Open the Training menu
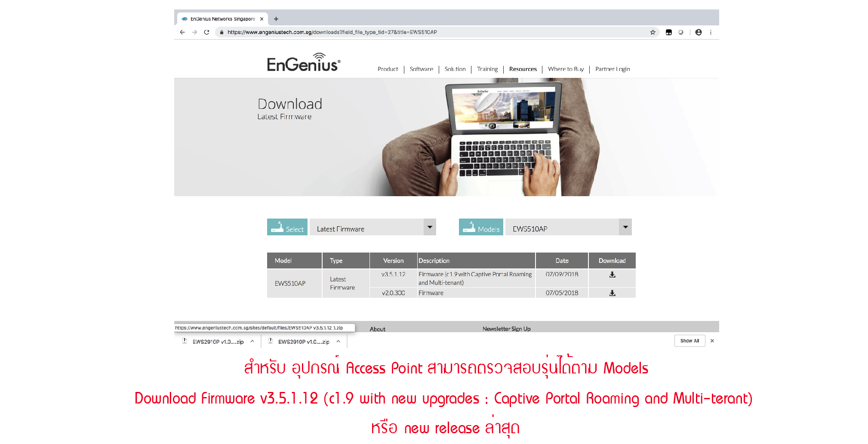 487,69
